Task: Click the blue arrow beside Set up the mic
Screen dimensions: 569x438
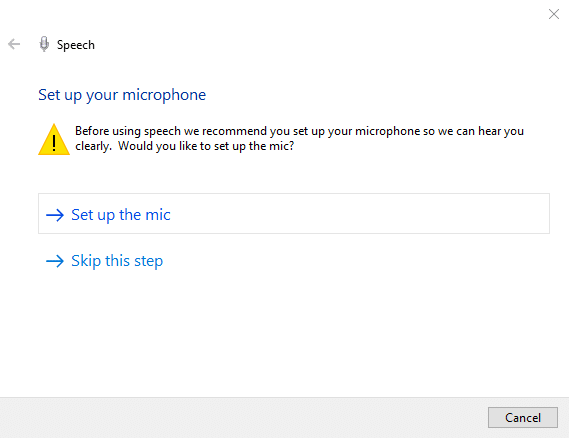Action: click(55, 215)
